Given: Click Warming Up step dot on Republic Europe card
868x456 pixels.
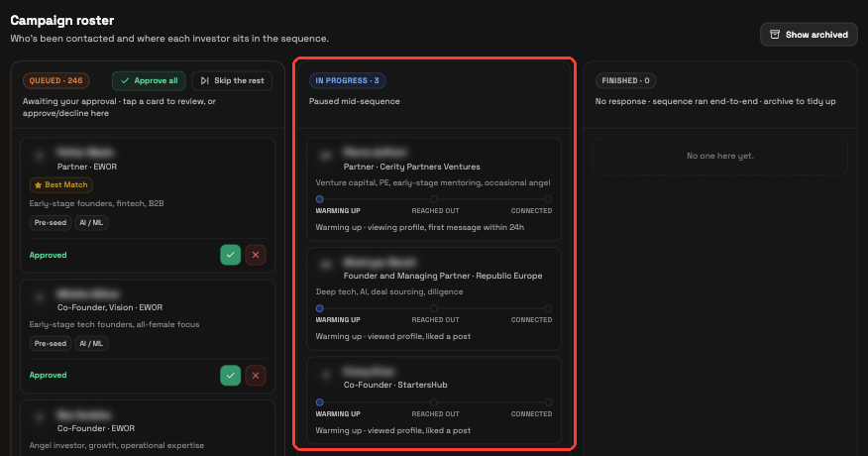Looking at the screenshot, I should (x=319, y=308).
